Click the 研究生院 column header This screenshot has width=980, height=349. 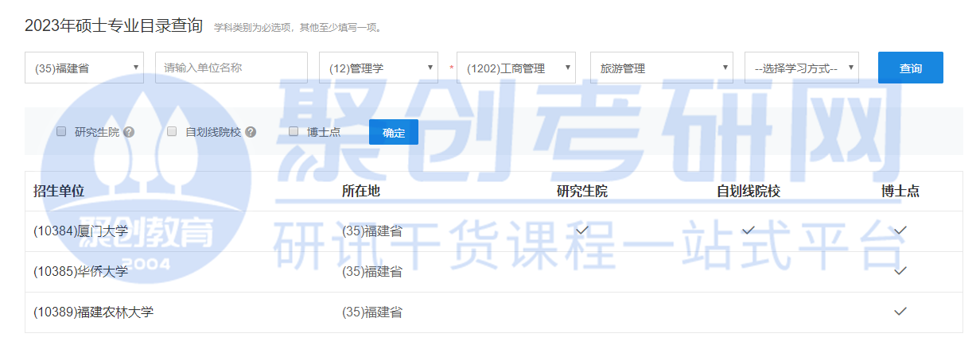click(x=582, y=191)
